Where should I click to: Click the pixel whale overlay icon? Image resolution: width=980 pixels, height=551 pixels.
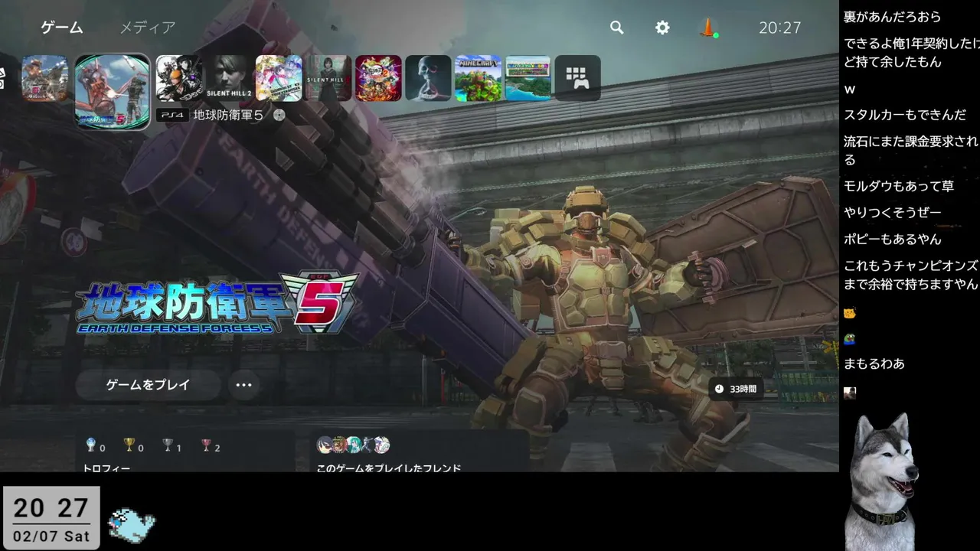(131, 524)
